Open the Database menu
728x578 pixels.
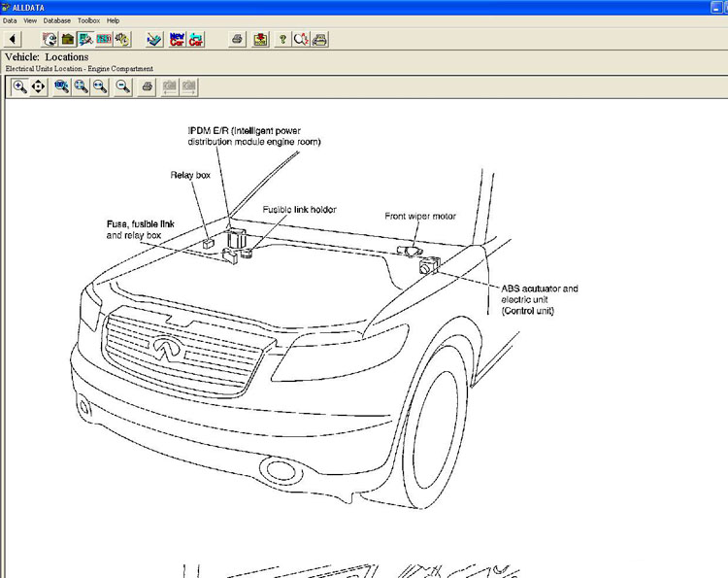coord(57,20)
